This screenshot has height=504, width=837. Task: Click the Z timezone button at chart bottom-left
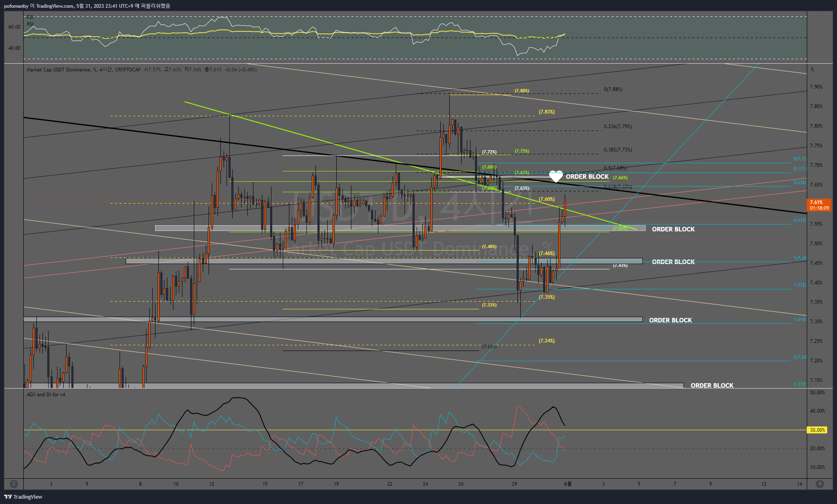click(x=14, y=484)
